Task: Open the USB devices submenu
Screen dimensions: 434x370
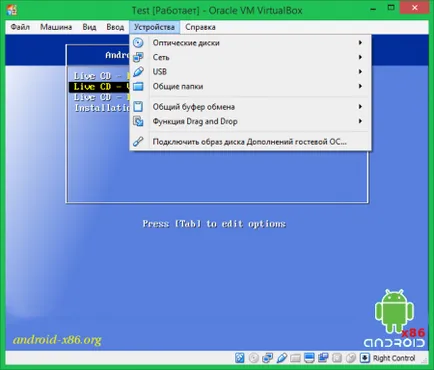Action: point(250,72)
